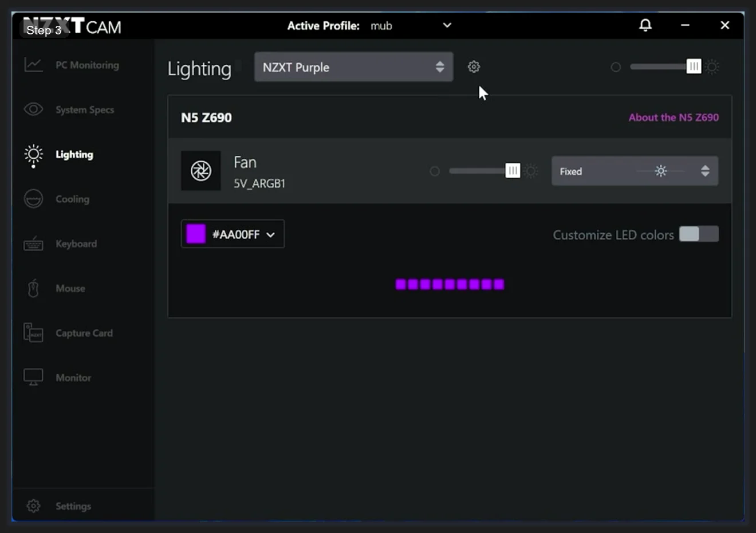Open notifications with the bell icon
This screenshot has height=533, width=756.
(x=645, y=25)
